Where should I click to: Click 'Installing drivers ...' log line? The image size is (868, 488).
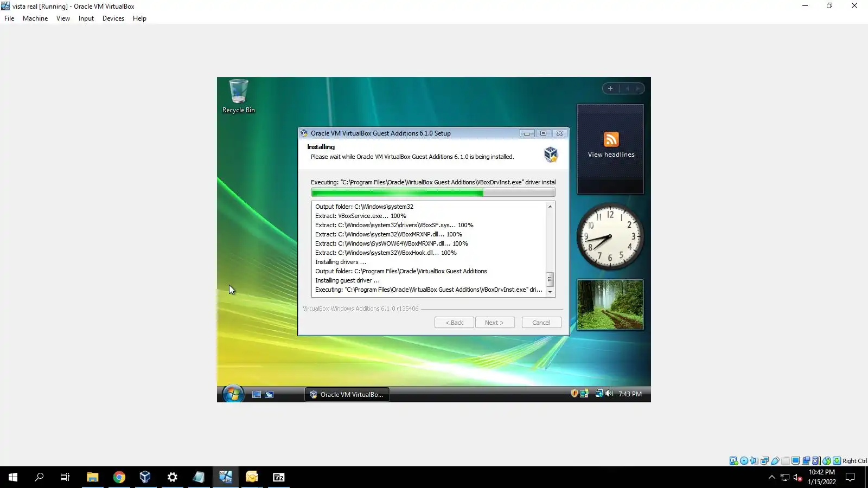[341, 262]
